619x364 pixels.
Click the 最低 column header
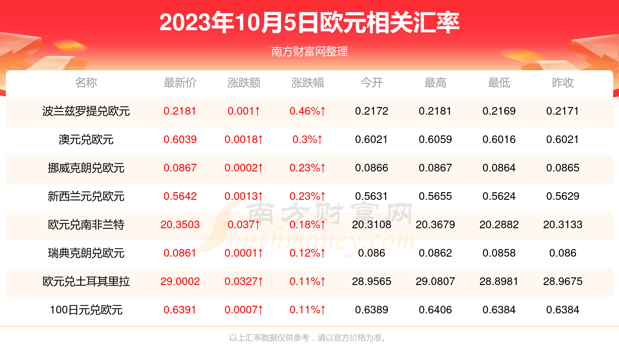point(499,83)
